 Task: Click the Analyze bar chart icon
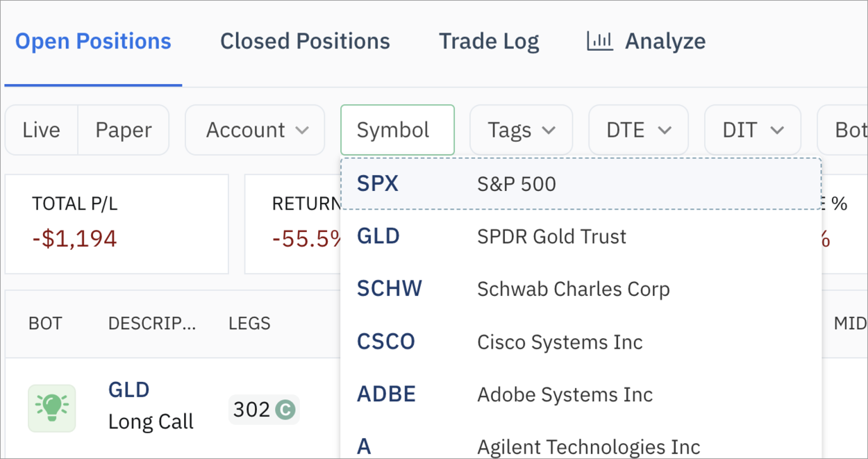pyautogui.click(x=599, y=41)
